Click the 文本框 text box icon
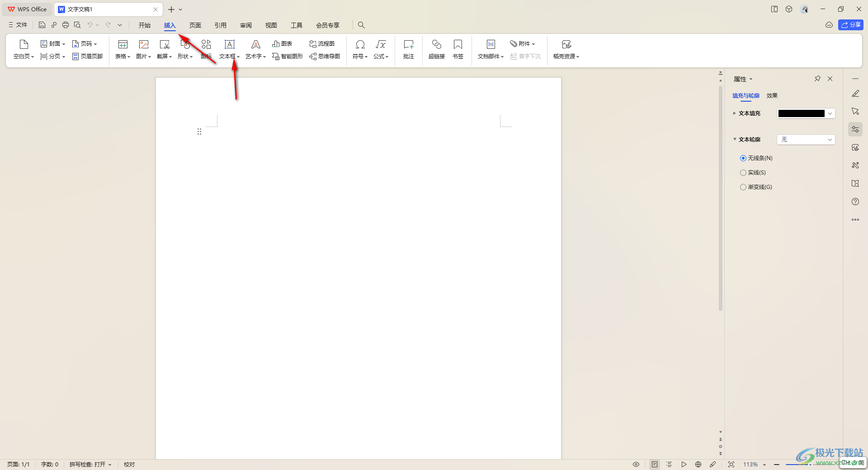The height and width of the screenshot is (470, 868). click(230, 44)
